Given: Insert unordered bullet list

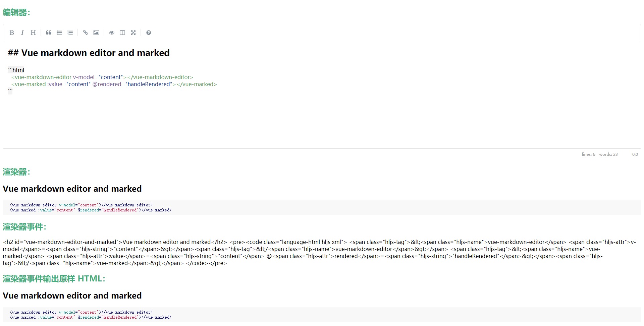Looking at the screenshot, I should [59, 32].
